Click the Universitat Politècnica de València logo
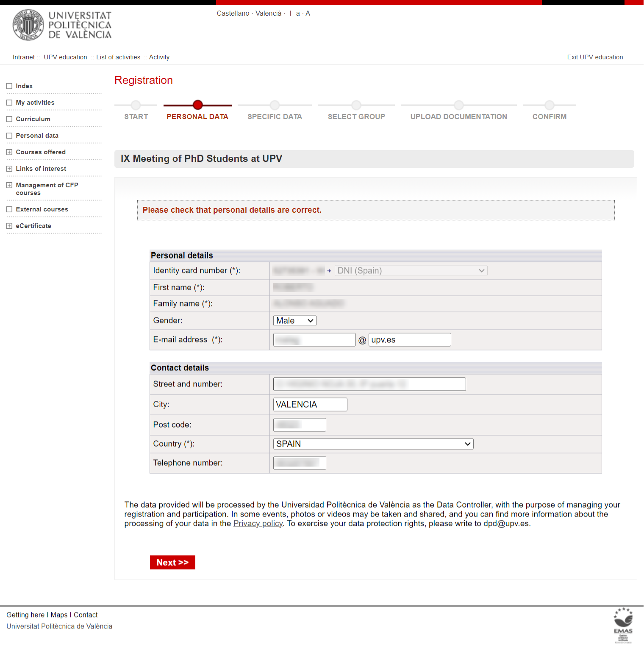Viewport: 644px width, 656px height. (62, 25)
